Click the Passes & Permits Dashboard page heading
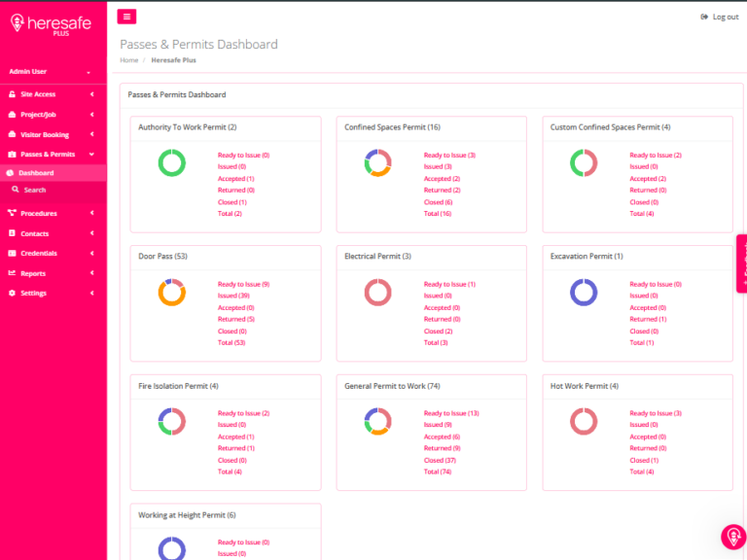 [198, 45]
